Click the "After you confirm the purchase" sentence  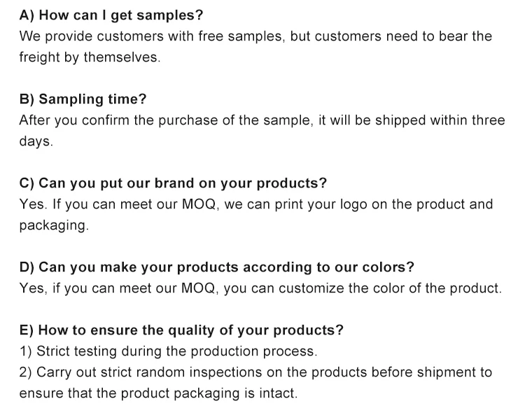pos(262,120)
